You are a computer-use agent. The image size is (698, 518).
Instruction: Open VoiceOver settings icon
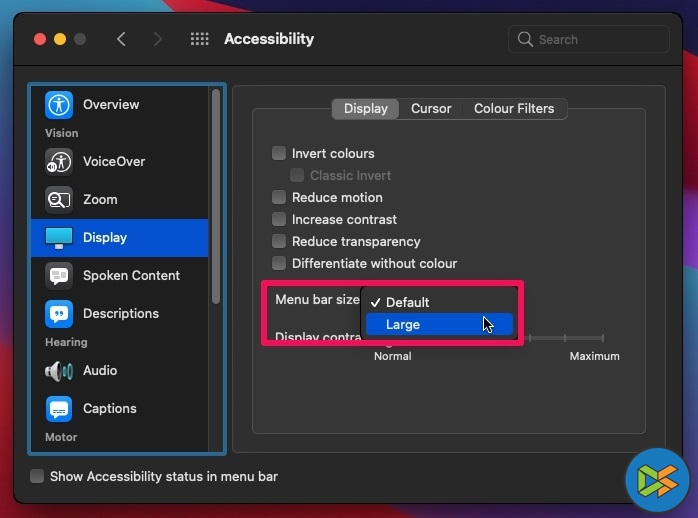[x=59, y=161]
